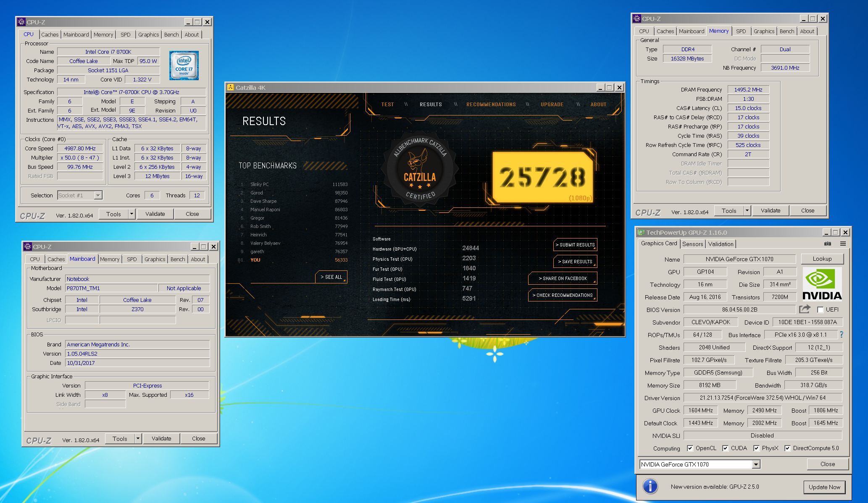Screen dimensions: 868x503
Task: Click Update Now for GPU-Z
Action: (x=824, y=487)
